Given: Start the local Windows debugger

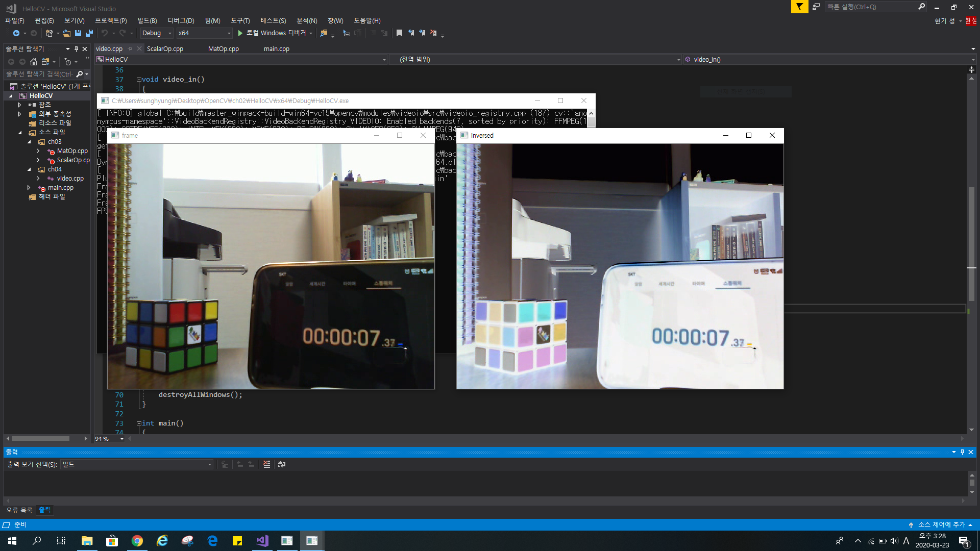Looking at the screenshot, I should tap(240, 33).
